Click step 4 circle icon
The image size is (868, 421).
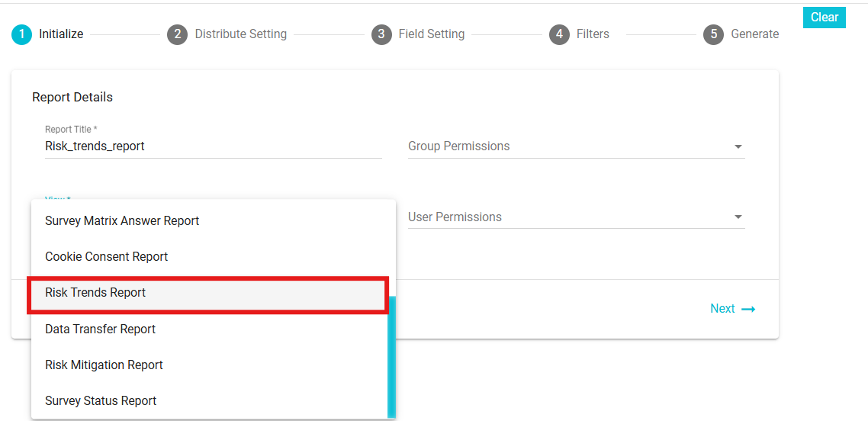[x=560, y=34]
